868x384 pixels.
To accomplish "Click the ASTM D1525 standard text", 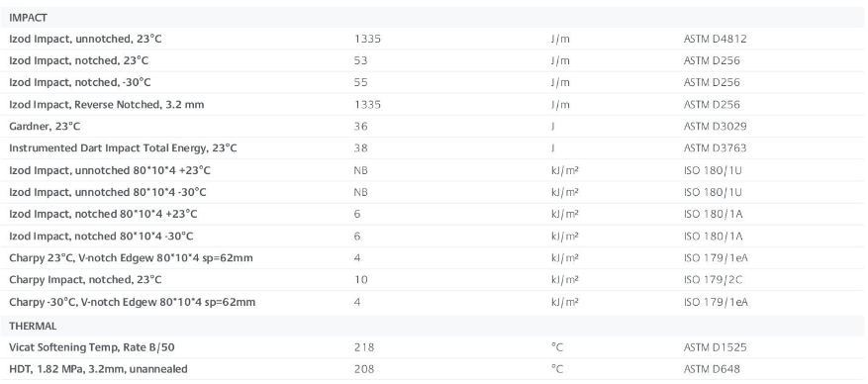I will 716,347.
